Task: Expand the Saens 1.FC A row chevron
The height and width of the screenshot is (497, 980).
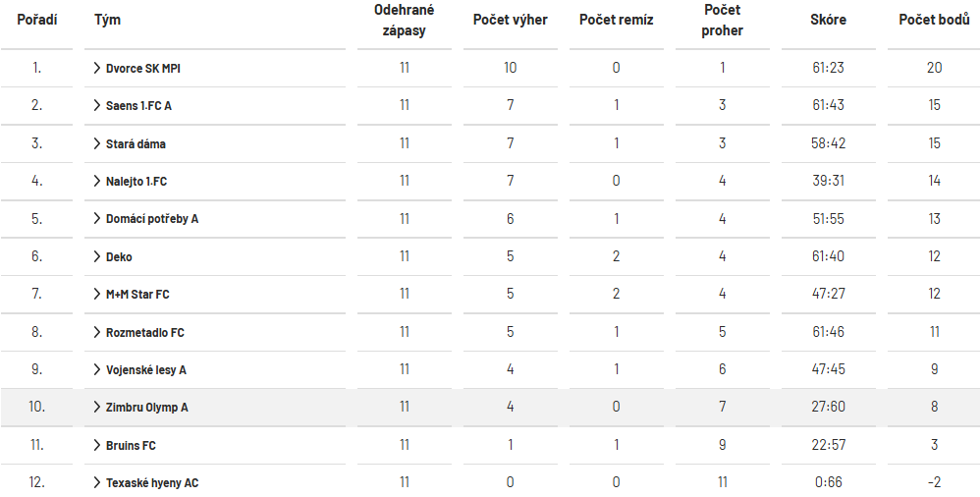Action: tap(97, 105)
